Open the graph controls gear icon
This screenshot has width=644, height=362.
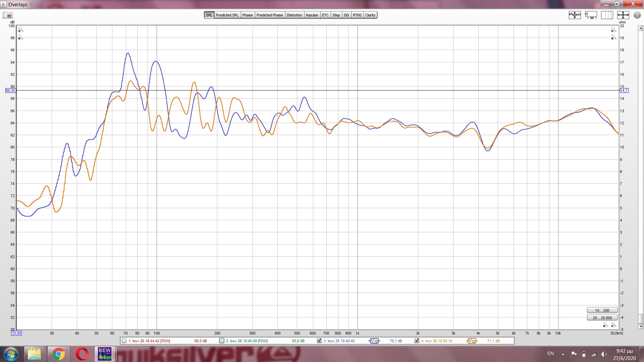(637, 15)
